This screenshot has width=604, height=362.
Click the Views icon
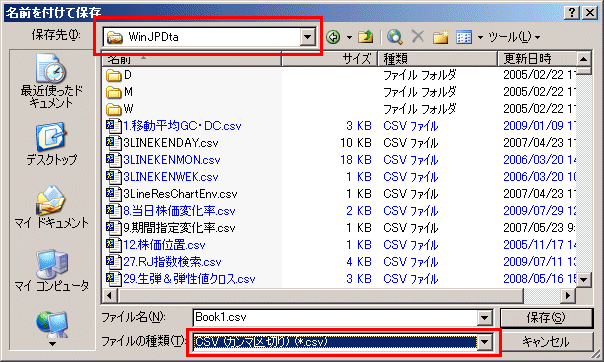pyautogui.click(x=464, y=37)
